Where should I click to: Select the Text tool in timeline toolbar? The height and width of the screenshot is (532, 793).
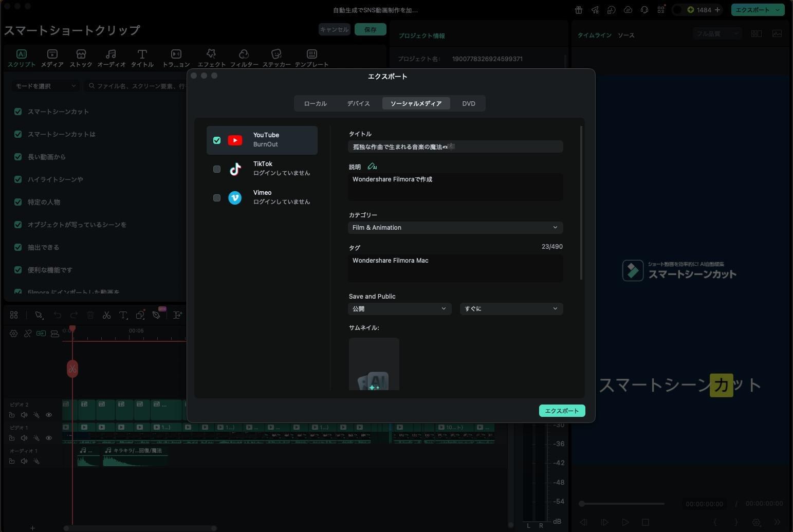[x=123, y=315]
